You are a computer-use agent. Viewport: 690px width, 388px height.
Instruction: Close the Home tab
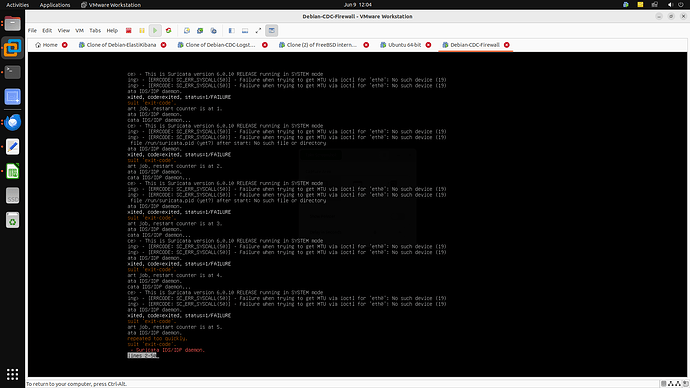pos(65,45)
